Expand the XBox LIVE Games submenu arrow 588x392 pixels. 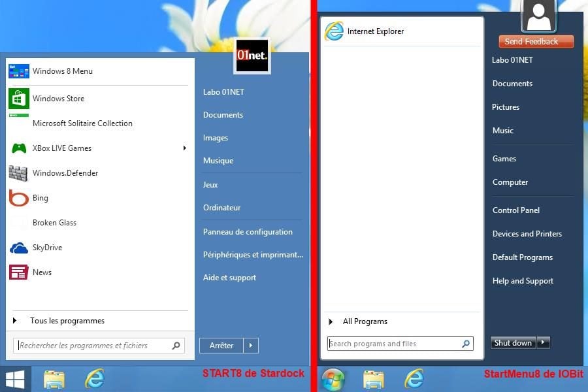click(184, 148)
